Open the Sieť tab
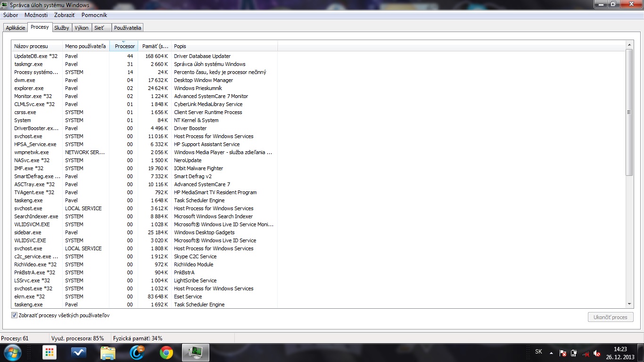The width and height of the screenshot is (644, 362). pyautogui.click(x=101, y=28)
